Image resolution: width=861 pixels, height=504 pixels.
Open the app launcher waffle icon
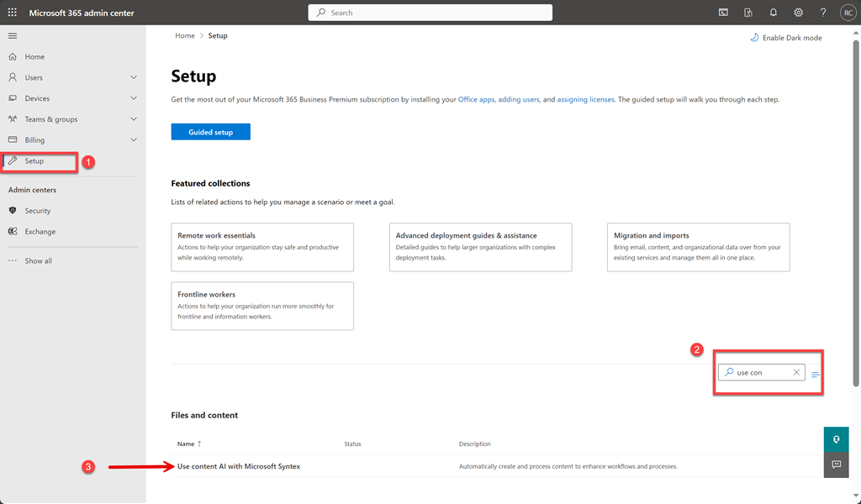(x=13, y=13)
